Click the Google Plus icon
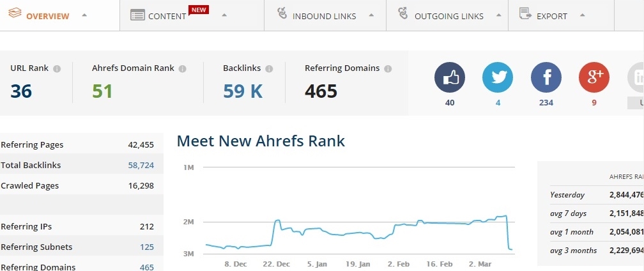644x271 pixels. [594, 78]
